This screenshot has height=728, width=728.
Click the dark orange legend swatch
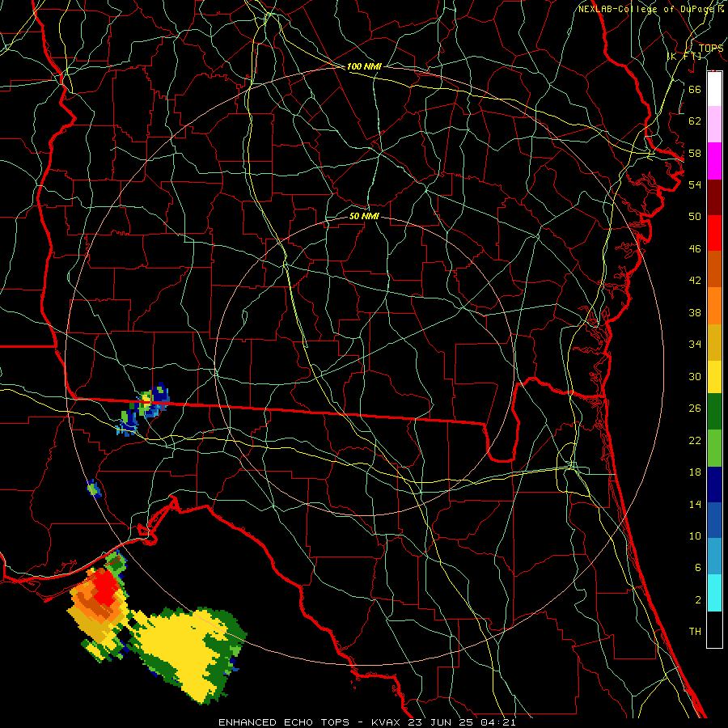tap(714, 269)
